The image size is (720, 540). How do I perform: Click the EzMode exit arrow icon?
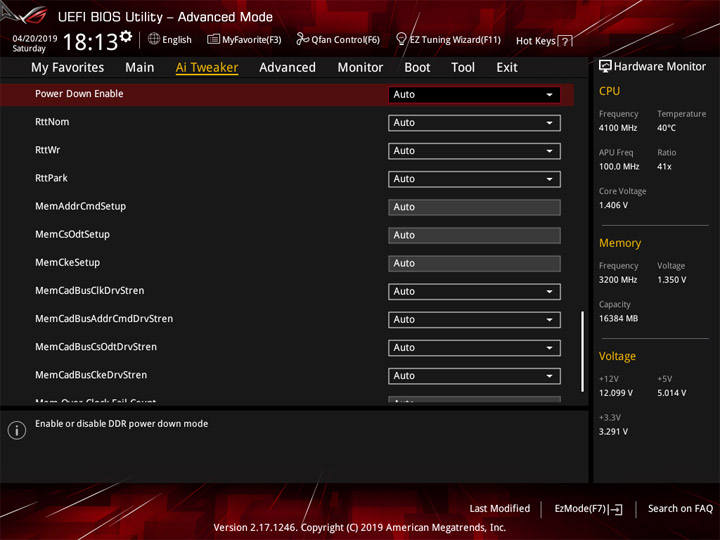point(616,509)
